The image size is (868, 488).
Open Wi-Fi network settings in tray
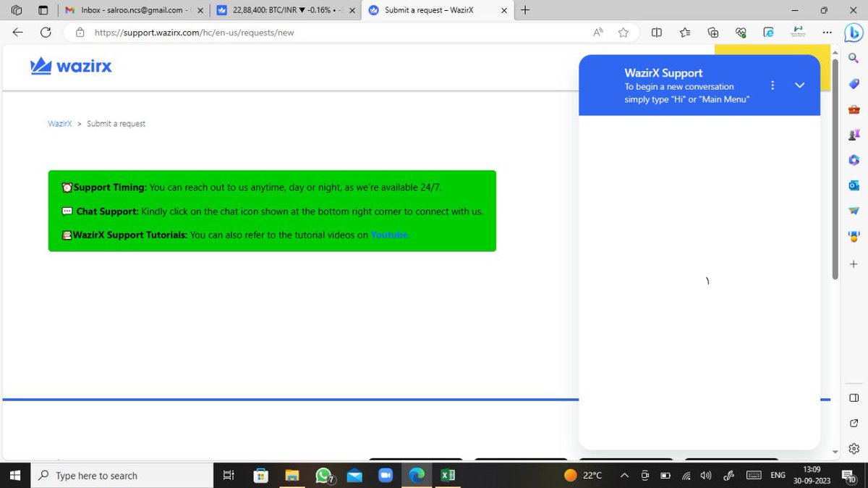[x=686, y=475]
